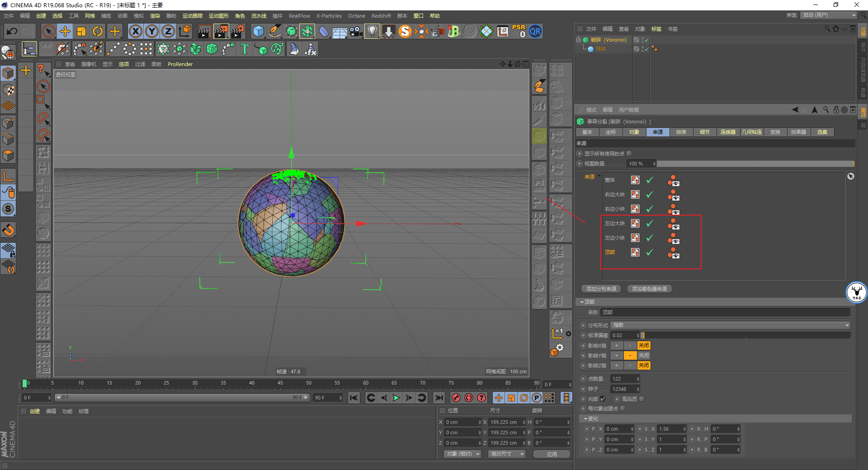Open the 绝对尺寸 dropdown
868x470 pixels.
pyautogui.click(x=507, y=454)
